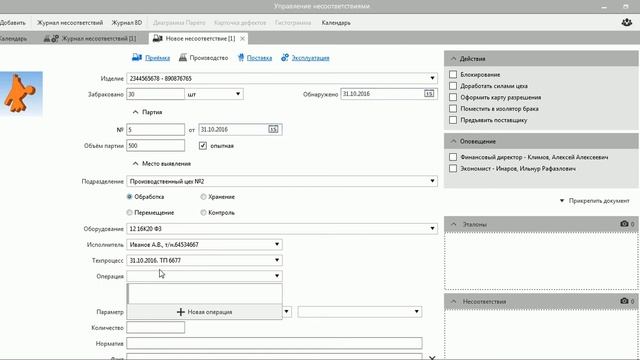Open calendar picker for batch date
640x360 pixels.
tap(273, 129)
